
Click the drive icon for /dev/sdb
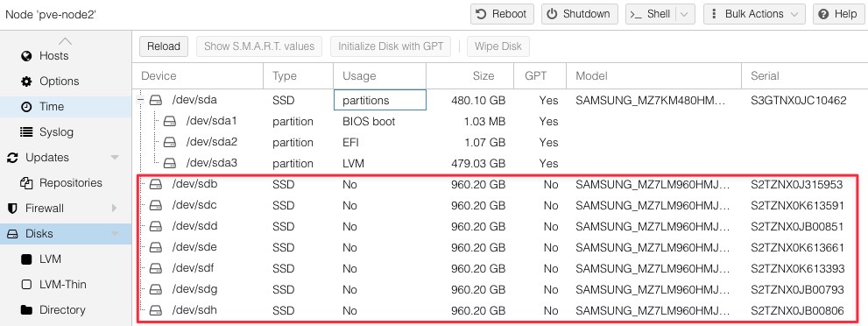tap(156, 184)
